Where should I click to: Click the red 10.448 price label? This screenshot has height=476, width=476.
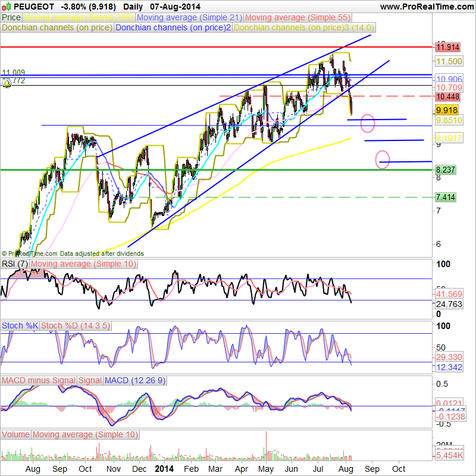(448, 97)
